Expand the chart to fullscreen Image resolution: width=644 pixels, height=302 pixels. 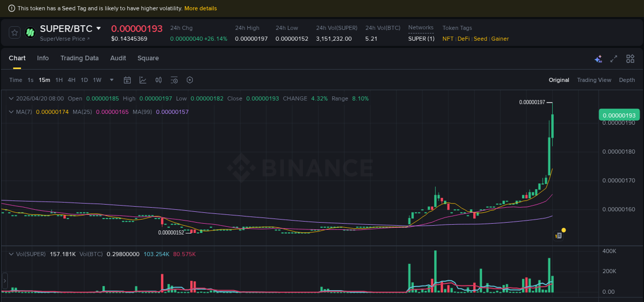pos(614,59)
